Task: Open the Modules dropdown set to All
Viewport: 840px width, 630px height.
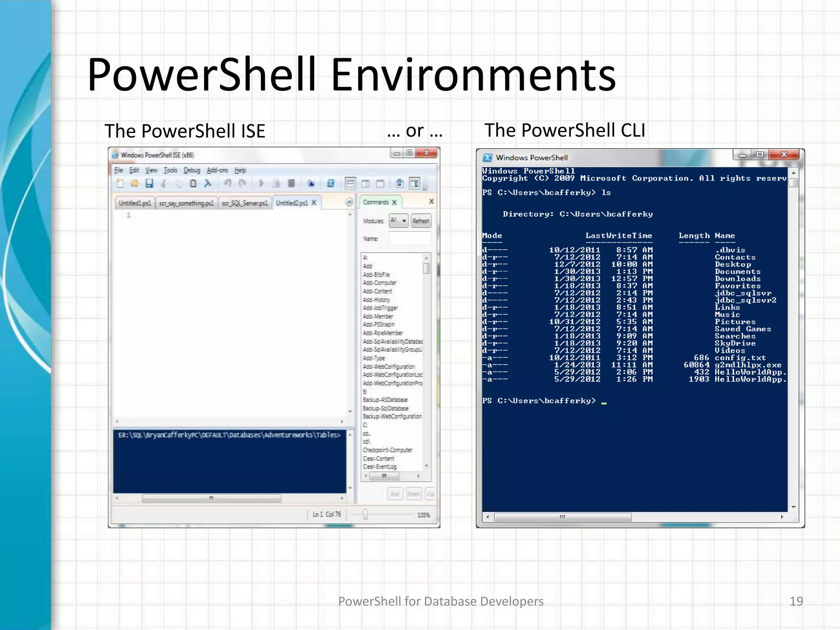Action: point(398,221)
